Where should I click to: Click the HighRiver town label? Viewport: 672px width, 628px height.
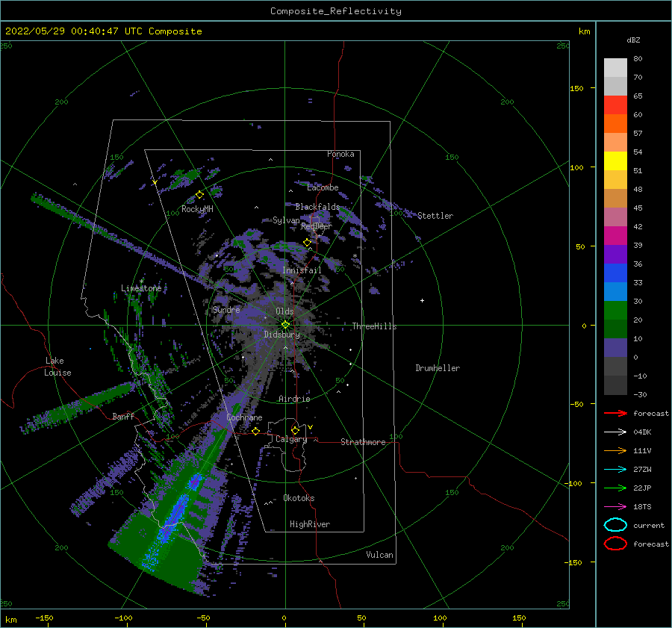point(310,525)
